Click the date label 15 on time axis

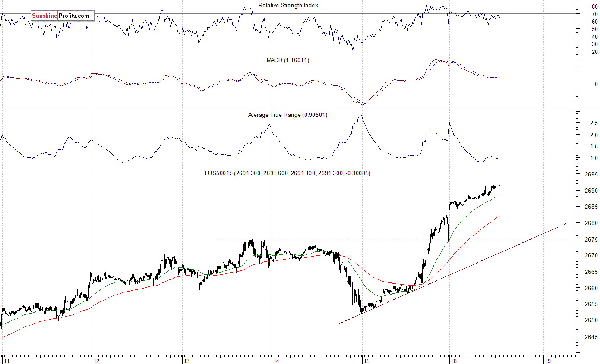[366, 361]
